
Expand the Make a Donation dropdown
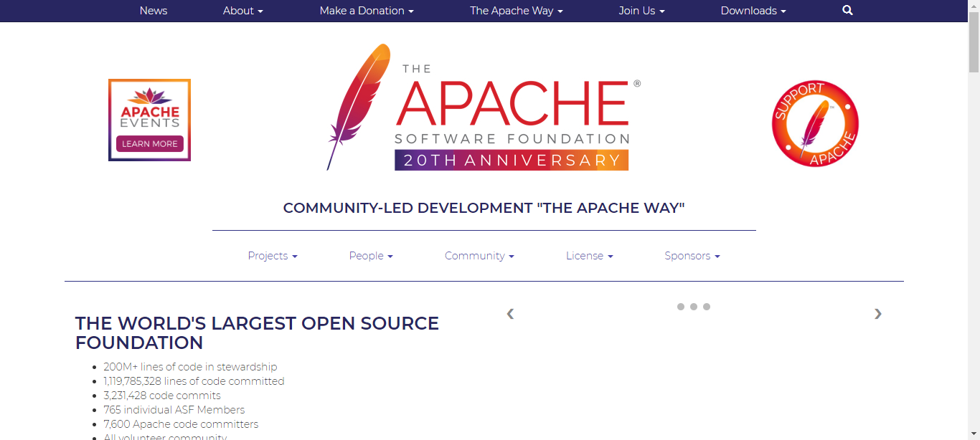click(x=367, y=11)
